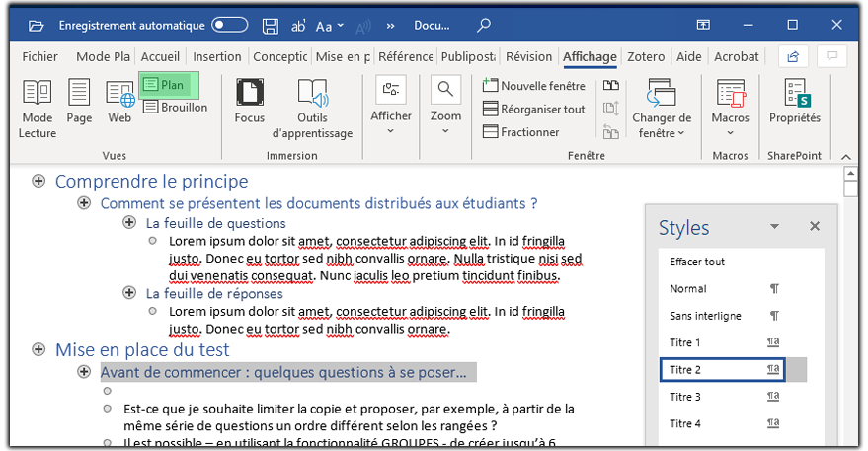Click reset window position icon
Viewport: 868px width, 451px height.
(x=610, y=131)
